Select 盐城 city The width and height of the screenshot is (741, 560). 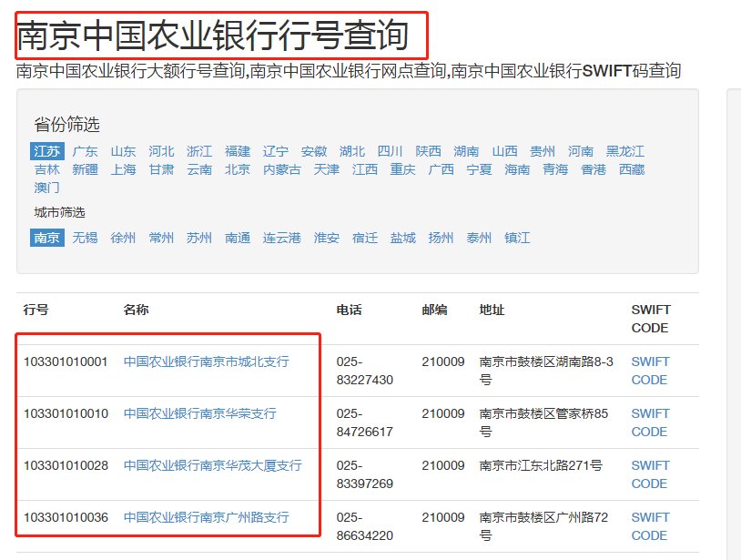click(402, 238)
